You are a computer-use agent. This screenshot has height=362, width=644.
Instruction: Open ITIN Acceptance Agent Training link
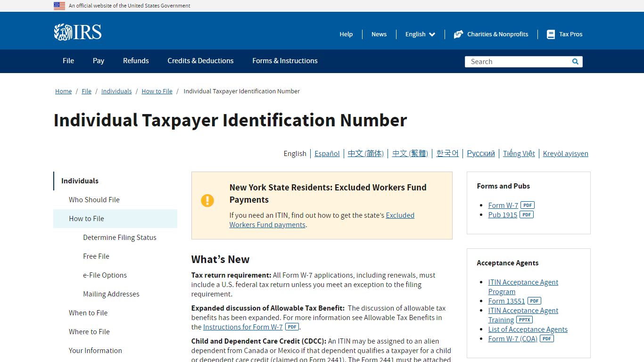click(523, 315)
